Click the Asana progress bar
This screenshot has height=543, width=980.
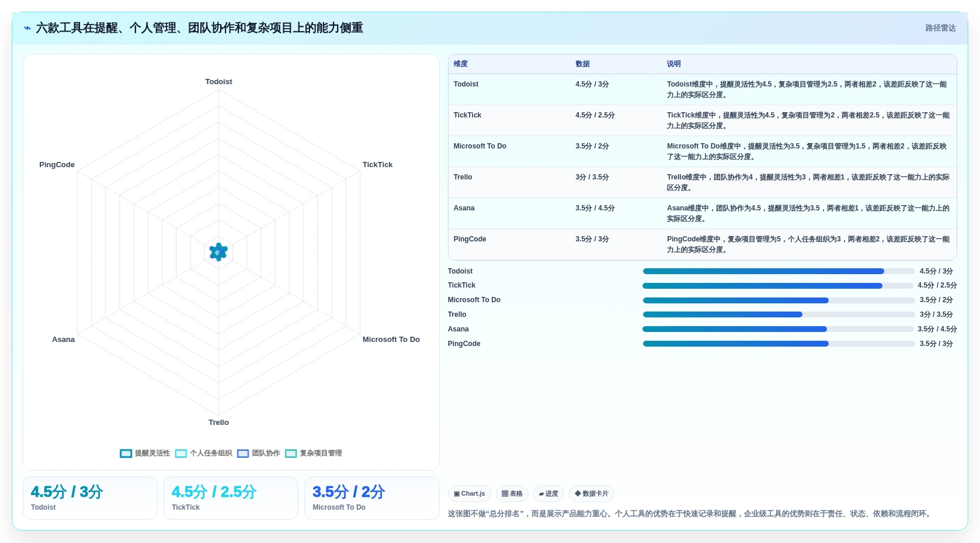(x=777, y=329)
